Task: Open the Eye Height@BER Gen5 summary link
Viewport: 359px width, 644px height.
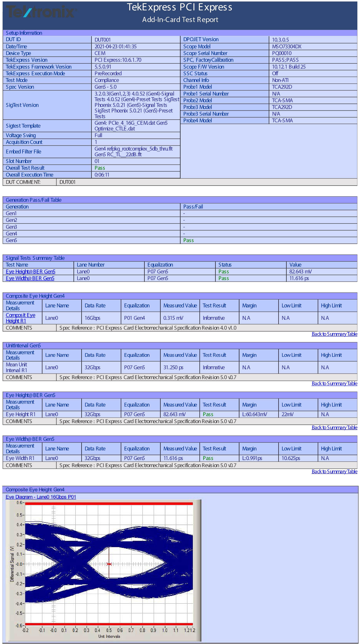Action: coord(30,272)
